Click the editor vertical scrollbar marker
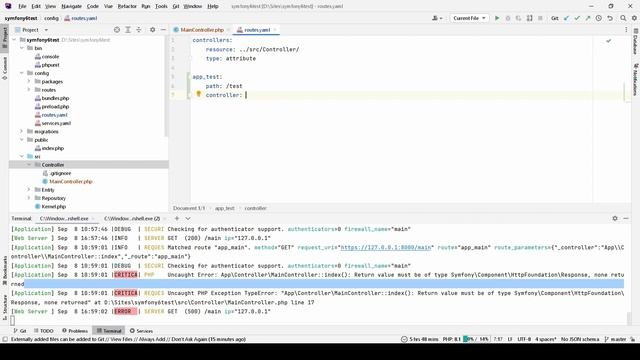The width and height of the screenshot is (640, 360). 623,91
